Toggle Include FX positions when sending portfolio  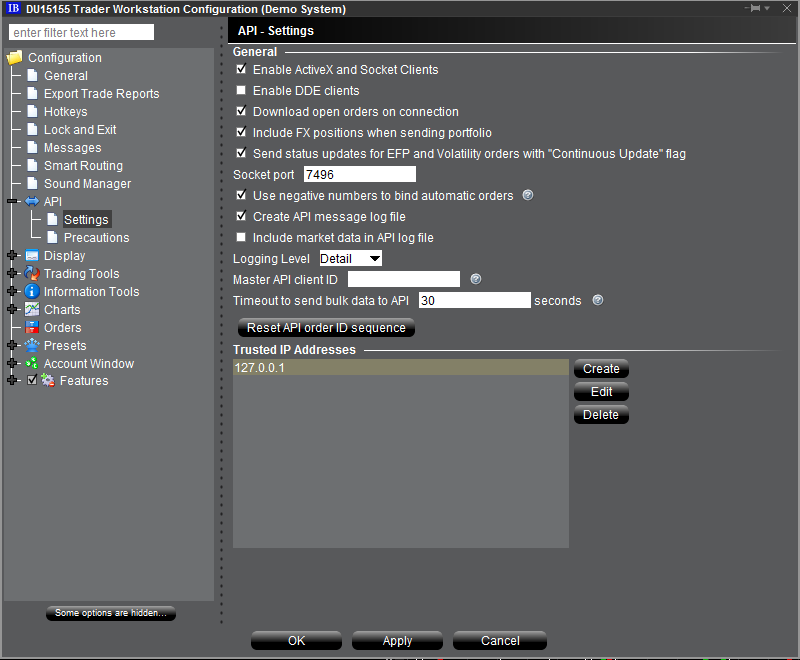241,132
